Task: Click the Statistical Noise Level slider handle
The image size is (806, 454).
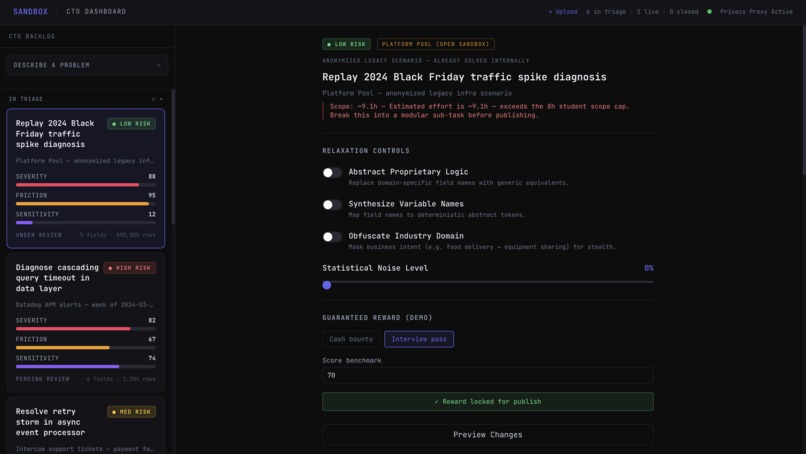Action: [x=327, y=285]
